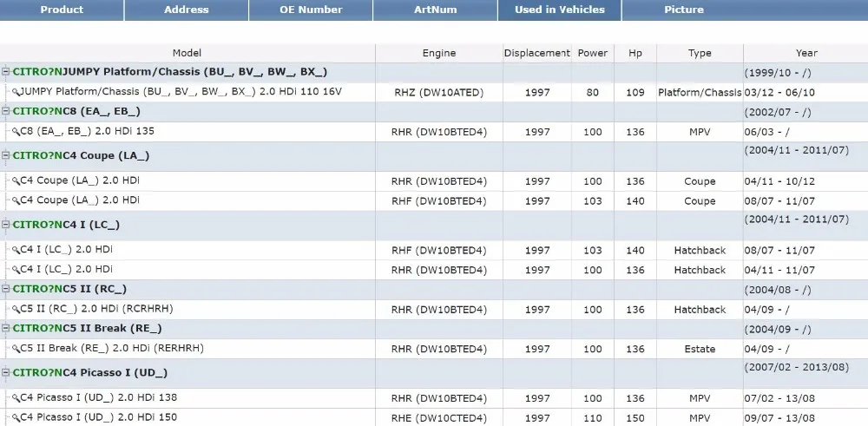Select the CITRO?NC5 II Break (RE_) group title
Viewport: 868px width, 426px height.
tap(87, 328)
